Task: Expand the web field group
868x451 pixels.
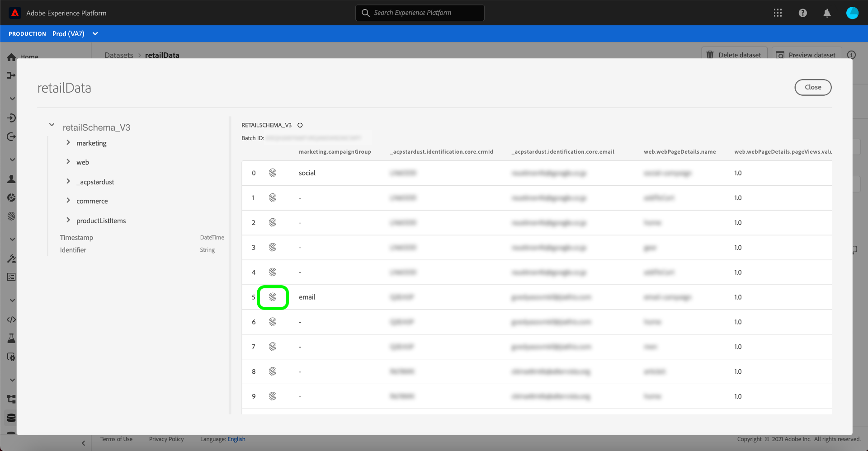Action: coord(68,161)
